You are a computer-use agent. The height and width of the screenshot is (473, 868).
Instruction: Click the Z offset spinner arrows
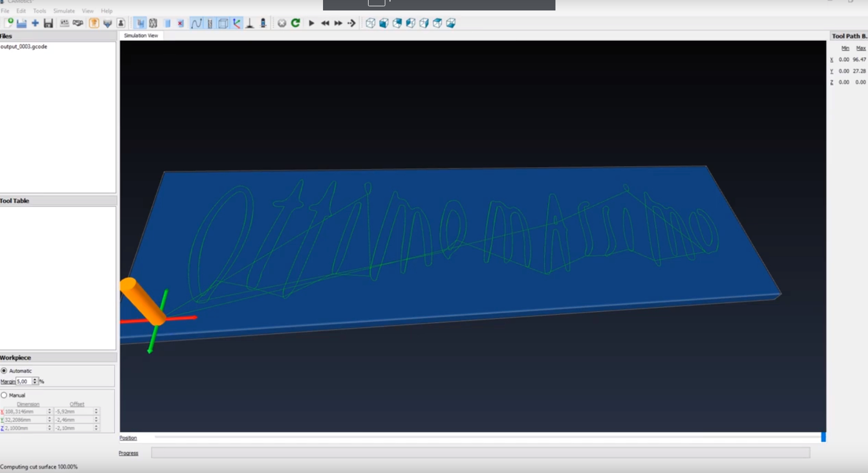coord(96,428)
